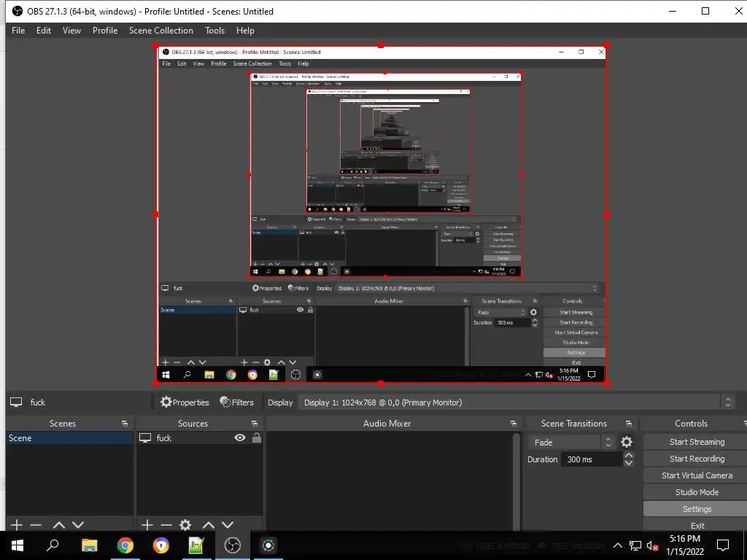Click the monitor icon in source toolbar
Viewport: 747px width, 560px height.
pyautogui.click(x=16, y=402)
